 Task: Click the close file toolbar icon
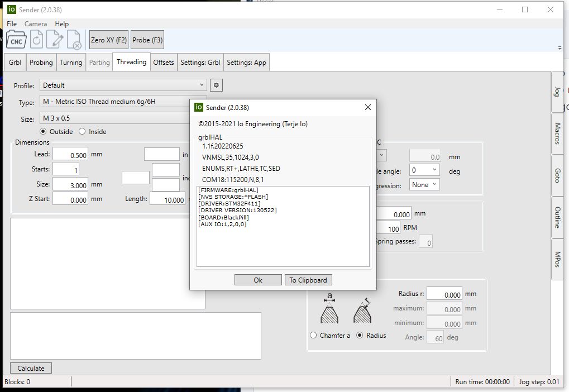(x=74, y=40)
